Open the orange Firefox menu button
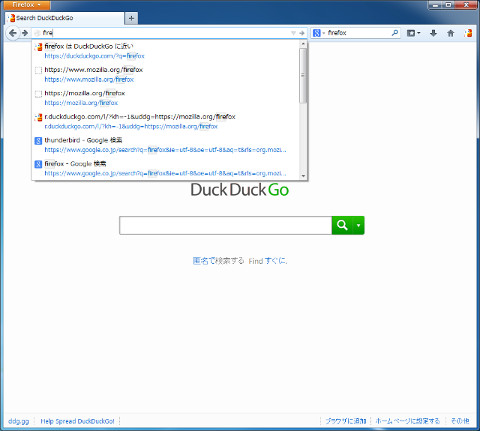 click(x=26, y=5)
